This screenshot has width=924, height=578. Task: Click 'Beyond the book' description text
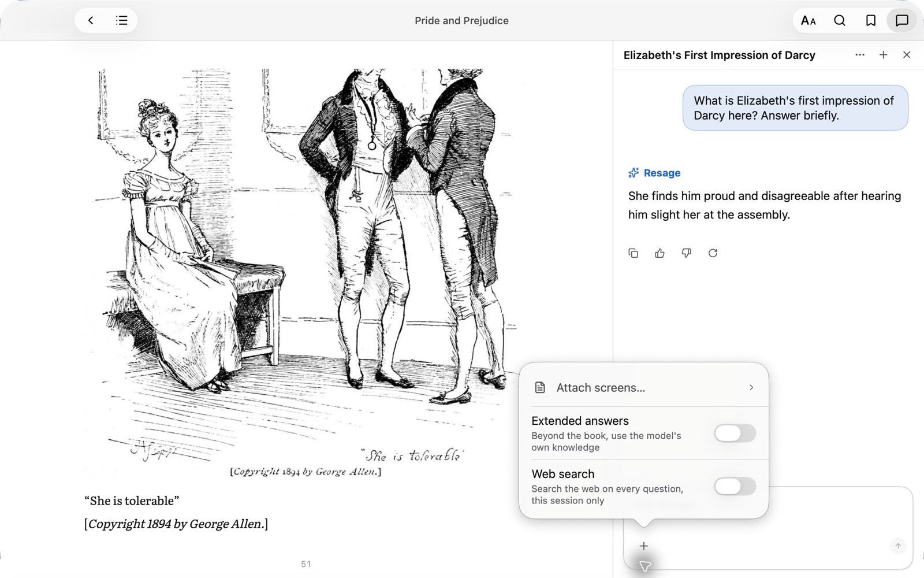click(606, 442)
